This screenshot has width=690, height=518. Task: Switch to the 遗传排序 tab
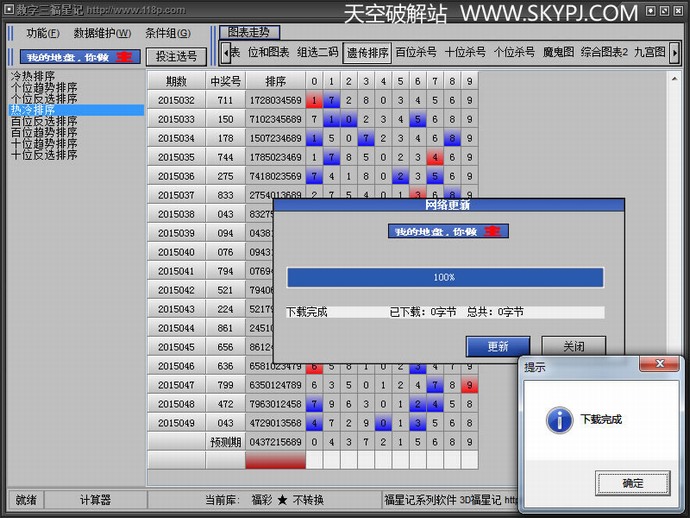366,53
